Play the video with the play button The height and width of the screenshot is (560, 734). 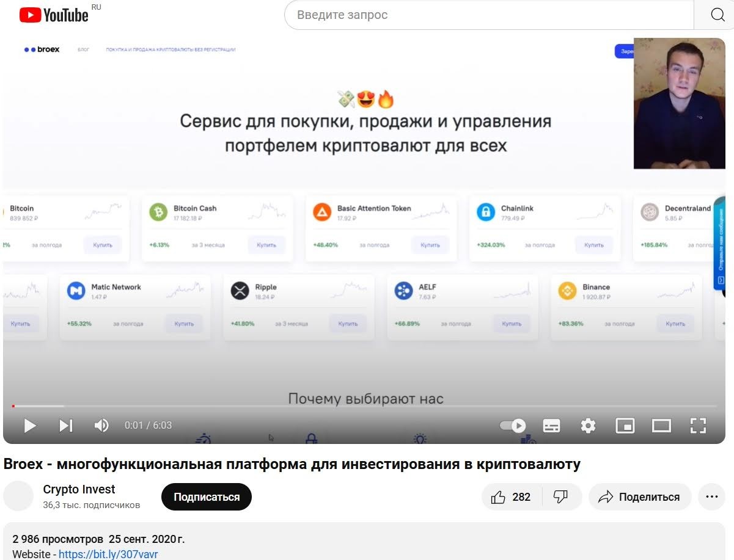[x=29, y=425]
